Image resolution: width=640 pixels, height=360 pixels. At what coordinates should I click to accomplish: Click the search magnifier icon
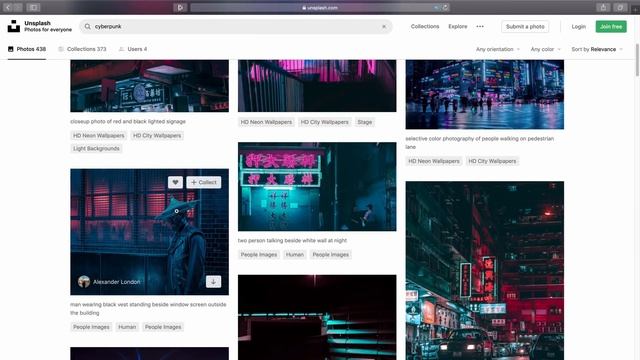[x=87, y=27]
